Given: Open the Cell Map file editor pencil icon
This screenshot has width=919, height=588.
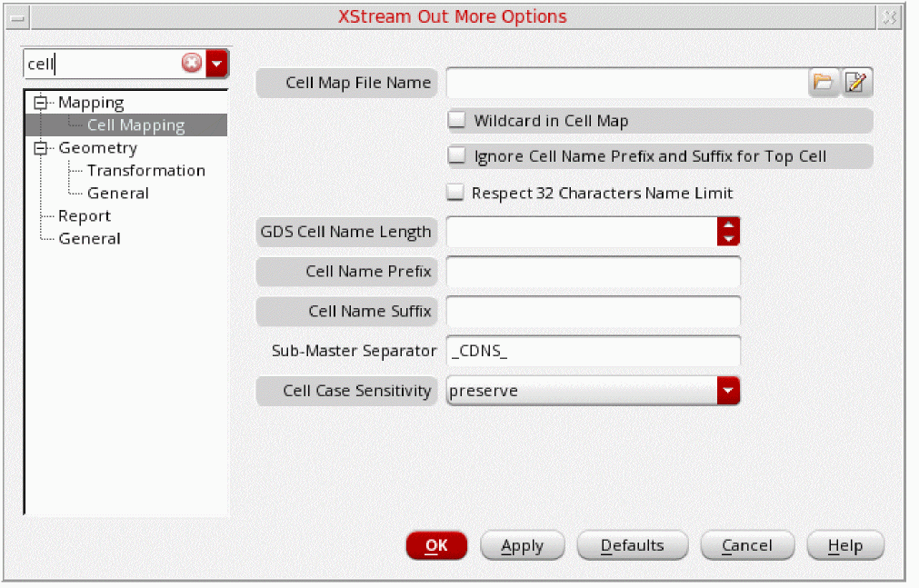Looking at the screenshot, I should (856, 82).
